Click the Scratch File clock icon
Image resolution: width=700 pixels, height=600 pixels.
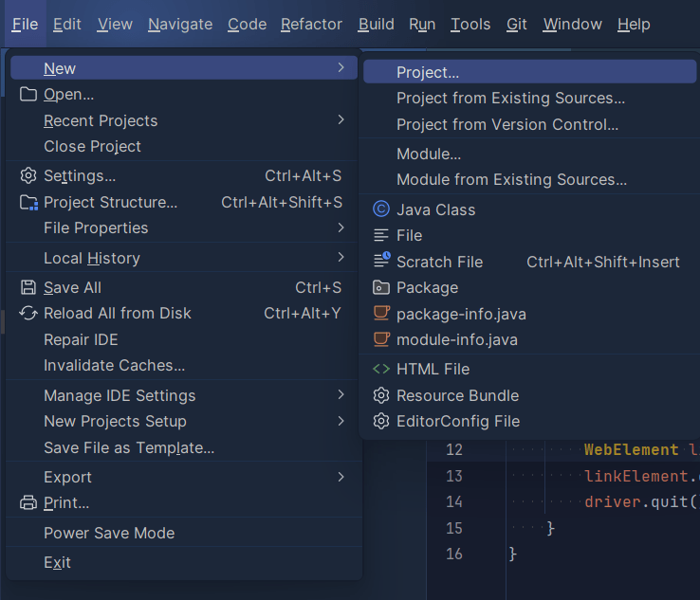click(x=381, y=260)
